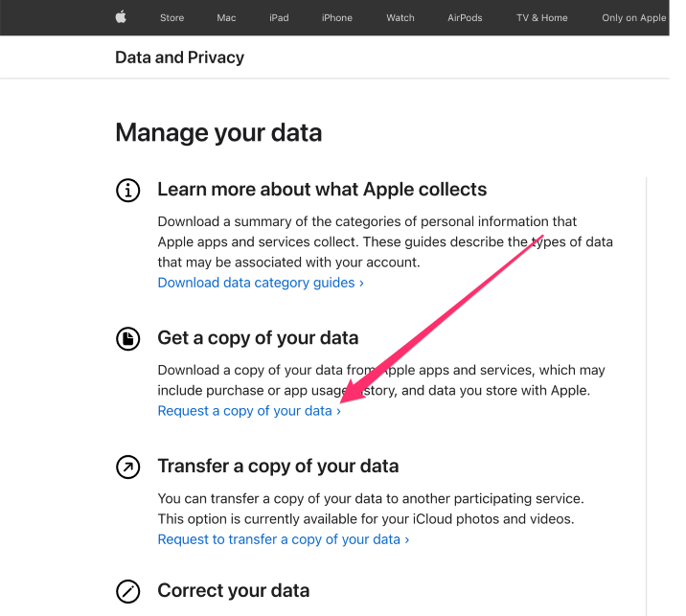The image size is (686, 616).
Task: Select iPhone in the navigation bar
Action: click(337, 18)
